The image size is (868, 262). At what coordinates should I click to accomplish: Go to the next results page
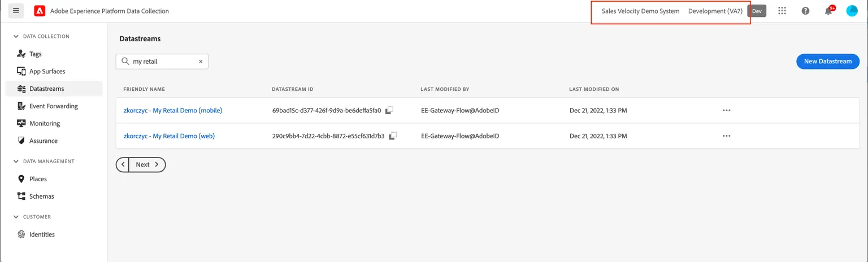[x=148, y=165]
